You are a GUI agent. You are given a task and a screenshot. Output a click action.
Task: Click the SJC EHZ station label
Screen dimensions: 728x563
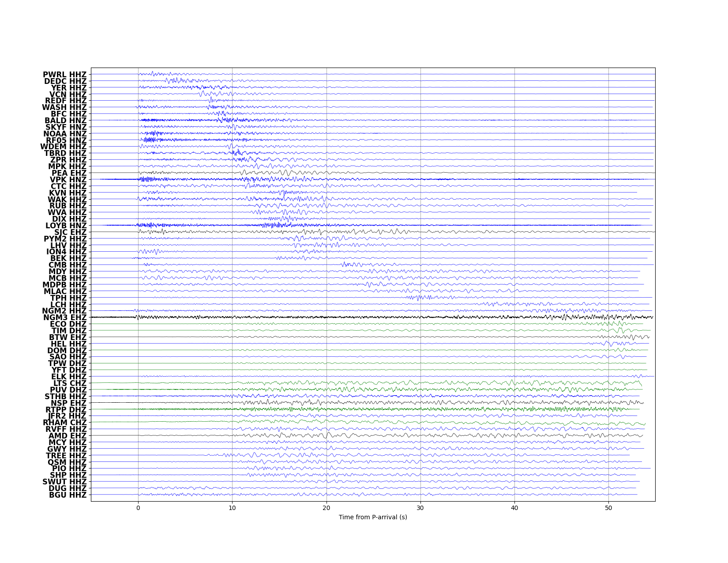pyautogui.click(x=71, y=232)
